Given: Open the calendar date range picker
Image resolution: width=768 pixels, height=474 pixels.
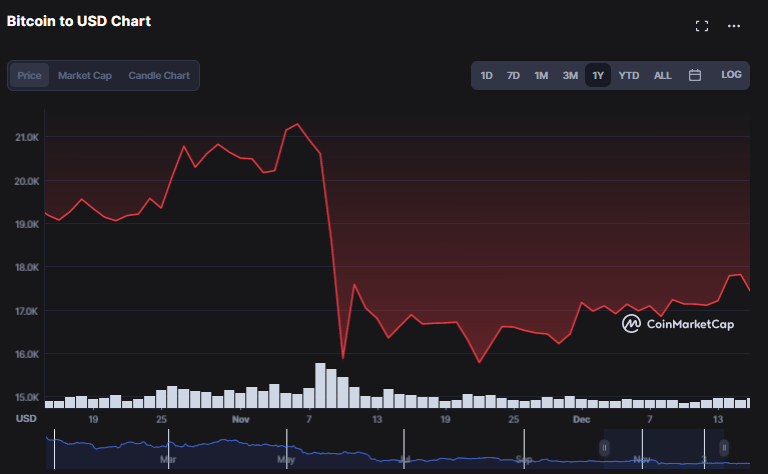Looking at the screenshot, I should (695, 75).
